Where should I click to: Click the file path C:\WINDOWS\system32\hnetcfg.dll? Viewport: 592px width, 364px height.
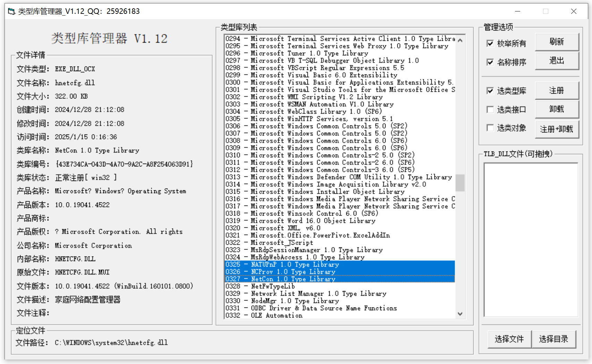click(111, 343)
